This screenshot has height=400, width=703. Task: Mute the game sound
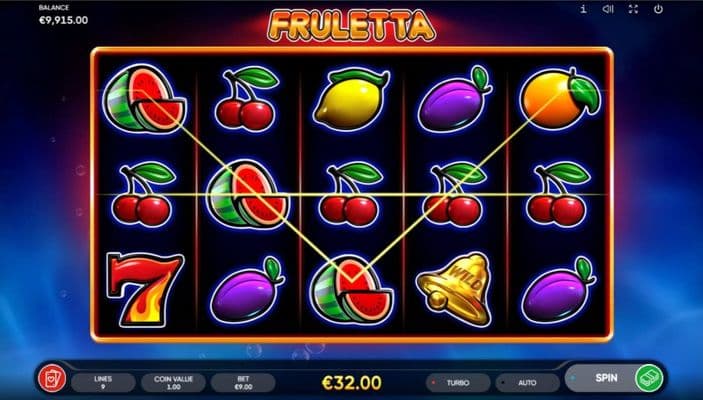[608, 9]
